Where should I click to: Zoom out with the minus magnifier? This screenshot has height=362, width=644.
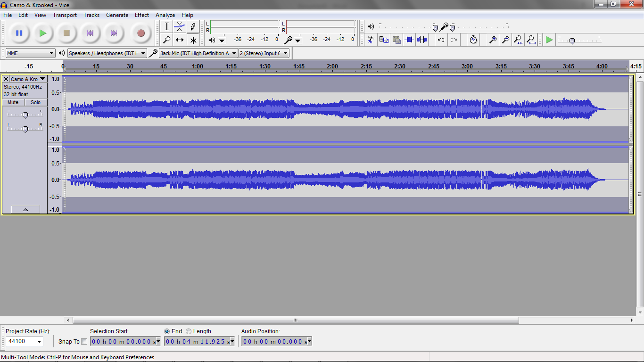tap(505, 40)
